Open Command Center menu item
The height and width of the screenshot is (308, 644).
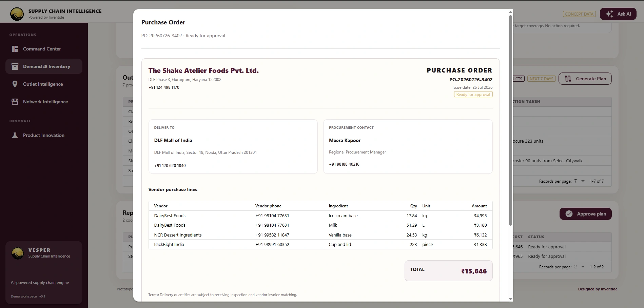[44, 49]
